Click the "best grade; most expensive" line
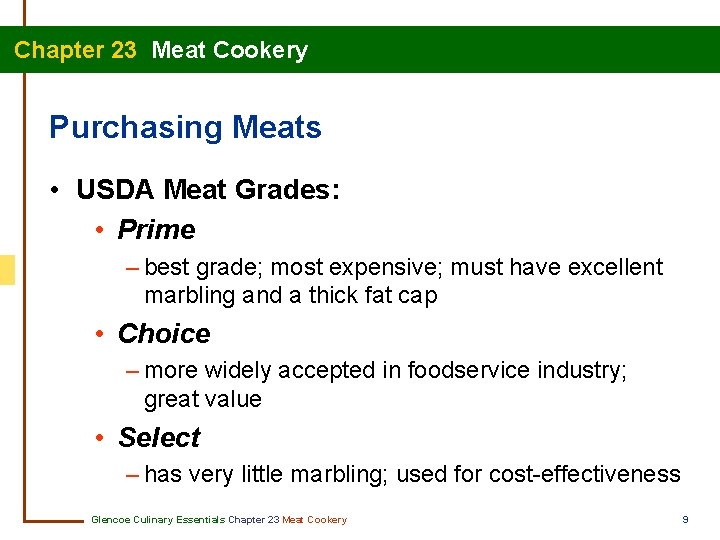The image size is (720, 540). pyautogui.click(x=403, y=267)
